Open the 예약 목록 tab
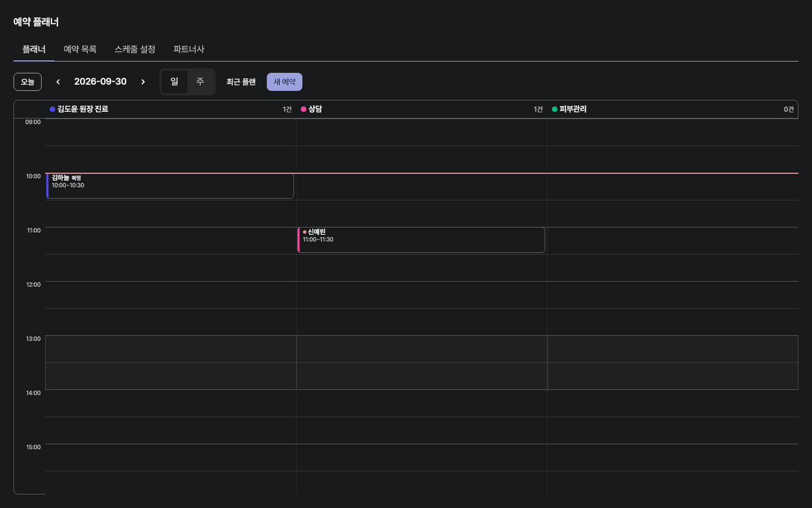Viewport: 812px width, 508px height. 80,50
